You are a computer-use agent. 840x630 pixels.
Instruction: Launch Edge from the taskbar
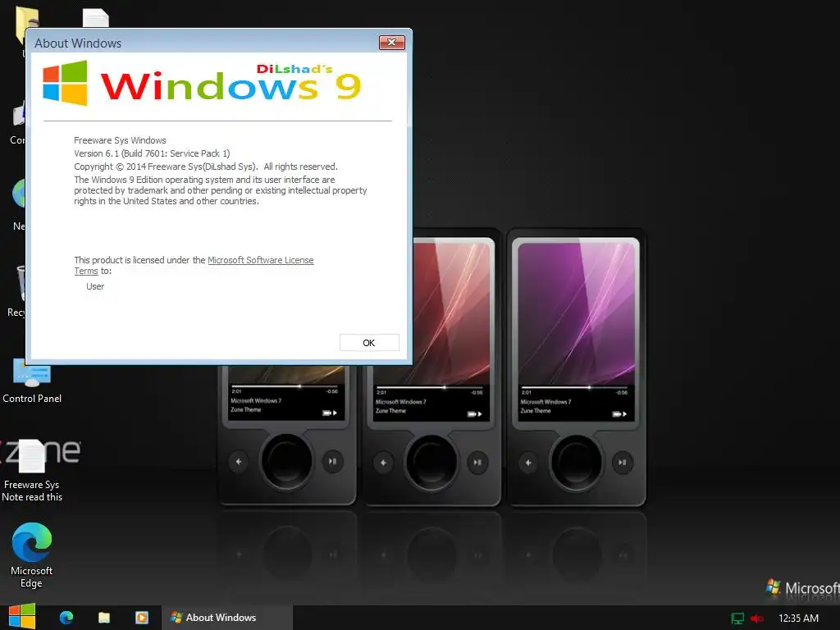pos(66,618)
